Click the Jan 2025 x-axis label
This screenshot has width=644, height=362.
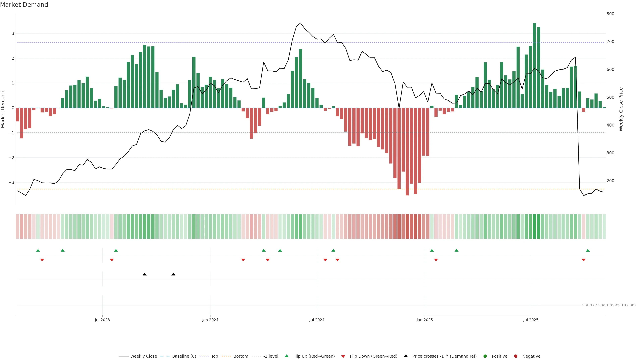click(x=424, y=320)
